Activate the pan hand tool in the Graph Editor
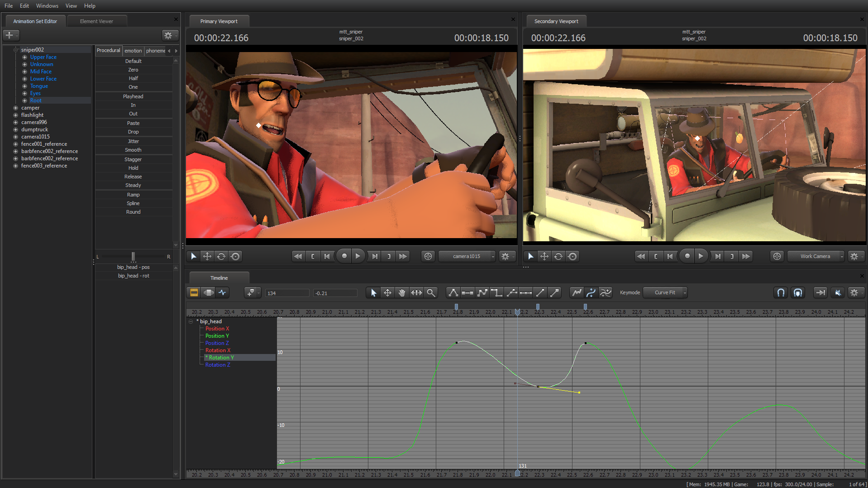Viewport: 868px width, 488px height. 402,292
